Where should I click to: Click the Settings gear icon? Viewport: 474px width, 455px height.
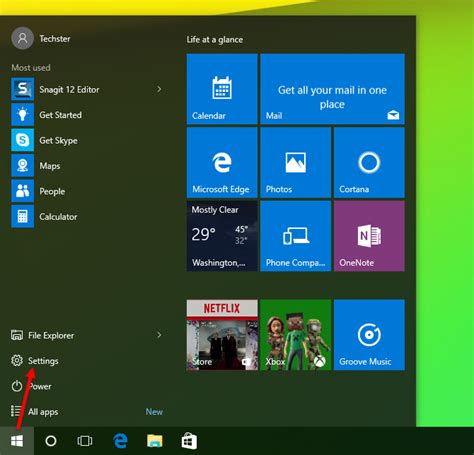click(17, 360)
